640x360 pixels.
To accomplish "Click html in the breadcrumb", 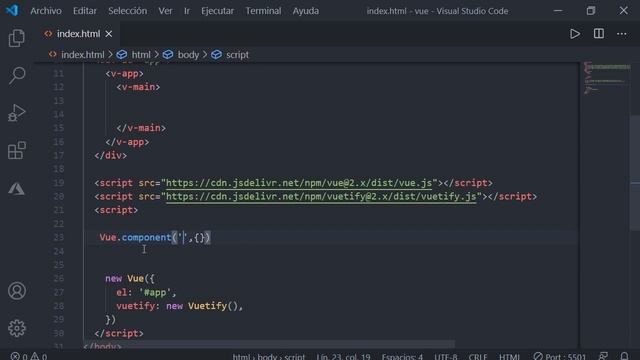I will point(141,55).
